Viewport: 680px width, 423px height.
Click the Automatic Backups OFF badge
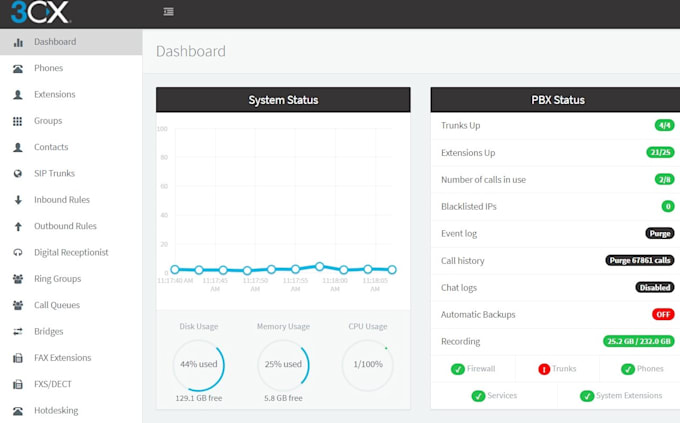tap(663, 314)
